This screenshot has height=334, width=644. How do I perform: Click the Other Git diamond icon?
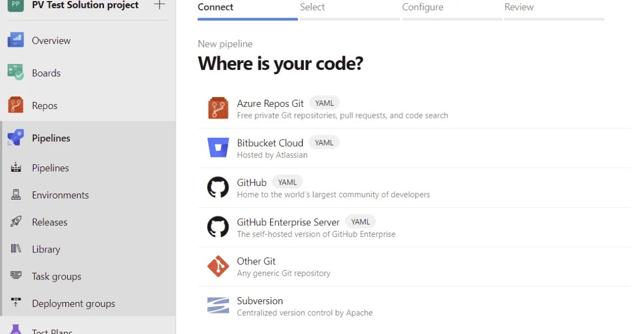pos(218,266)
